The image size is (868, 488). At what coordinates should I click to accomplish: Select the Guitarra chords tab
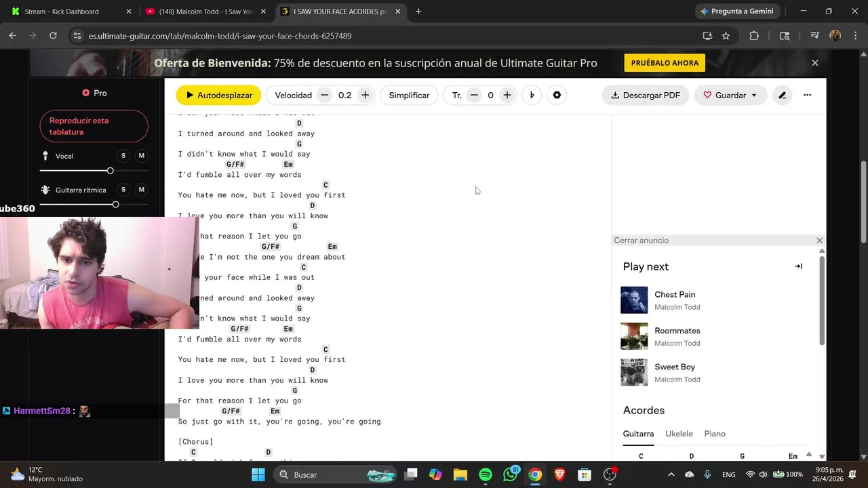(x=638, y=434)
